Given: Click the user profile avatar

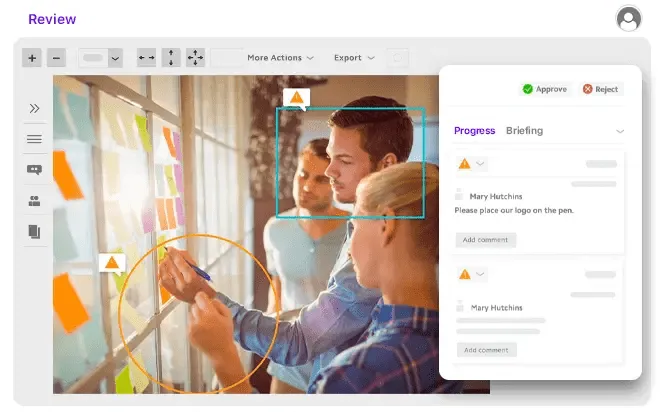Looking at the screenshot, I should click(x=628, y=19).
